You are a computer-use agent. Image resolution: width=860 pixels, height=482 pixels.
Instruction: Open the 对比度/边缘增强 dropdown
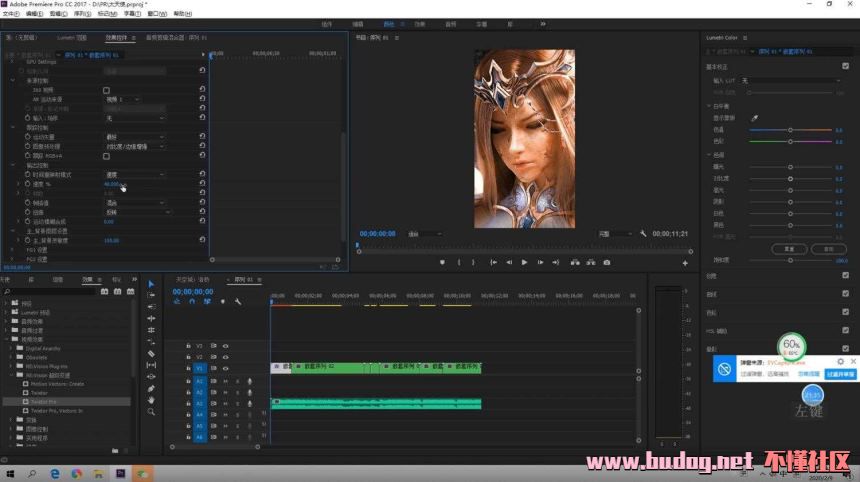pyautogui.click(x=134, y=146)
